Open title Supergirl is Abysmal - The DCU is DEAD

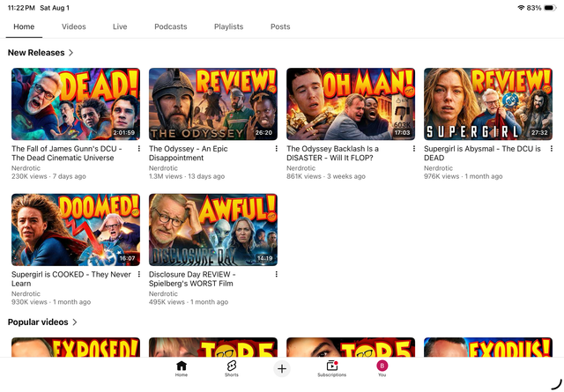[482, 153]
